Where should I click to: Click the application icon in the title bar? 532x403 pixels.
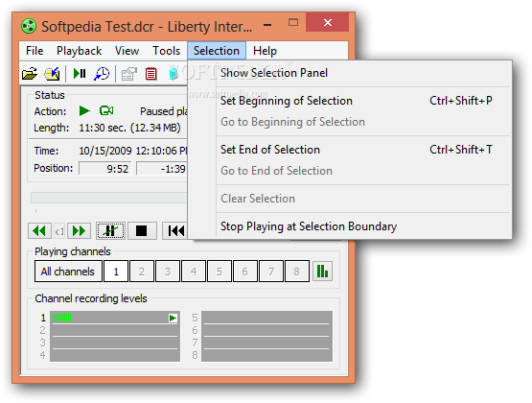click(x=29, y=26)
